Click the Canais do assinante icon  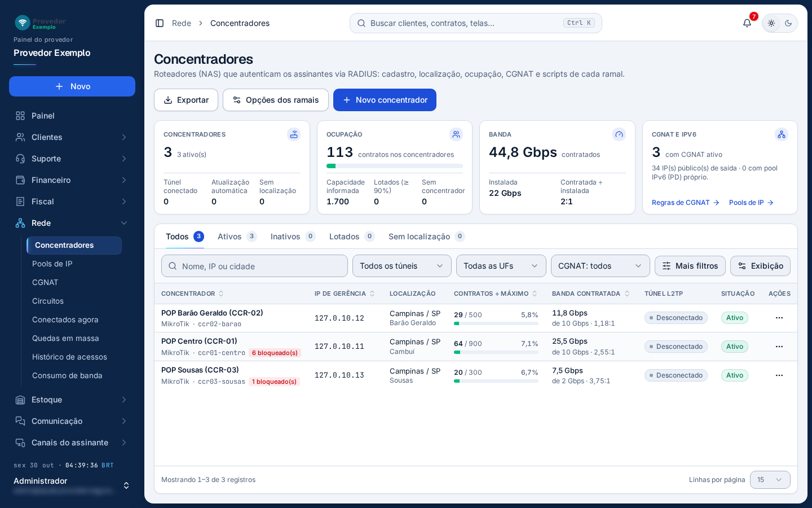click(x=20, y=443)
